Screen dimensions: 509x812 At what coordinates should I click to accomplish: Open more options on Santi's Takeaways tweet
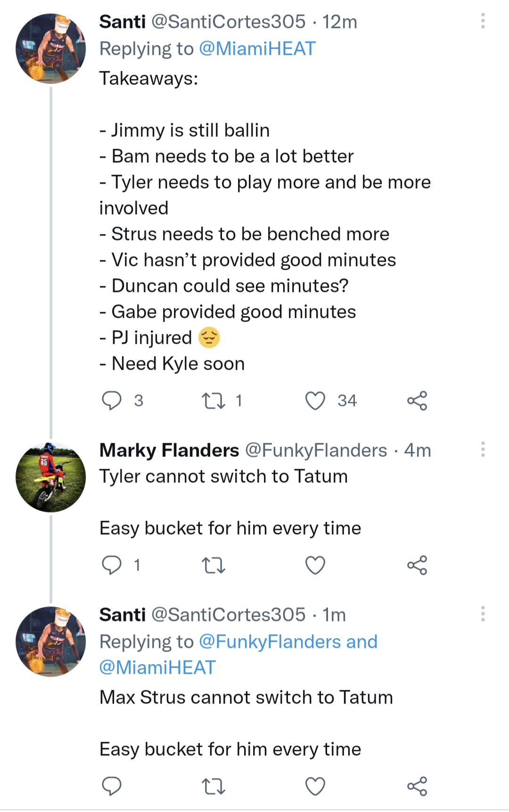(483, 21)
